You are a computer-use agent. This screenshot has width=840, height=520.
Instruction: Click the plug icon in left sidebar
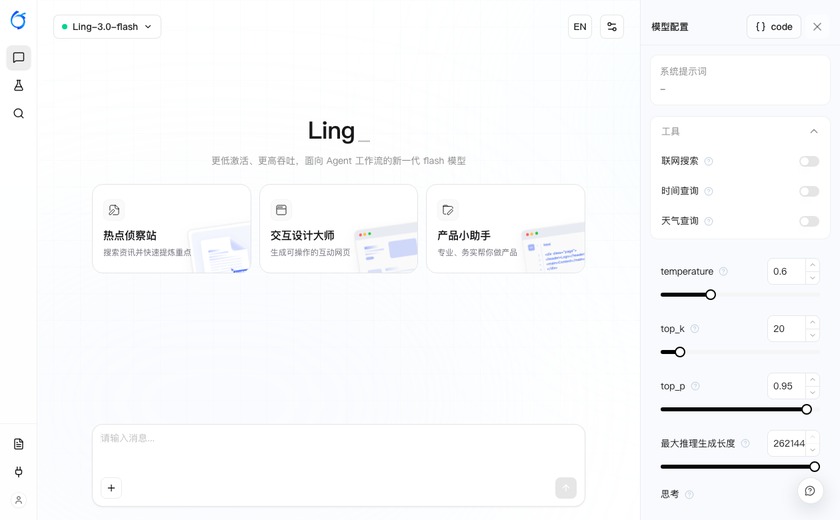(18, 472)
